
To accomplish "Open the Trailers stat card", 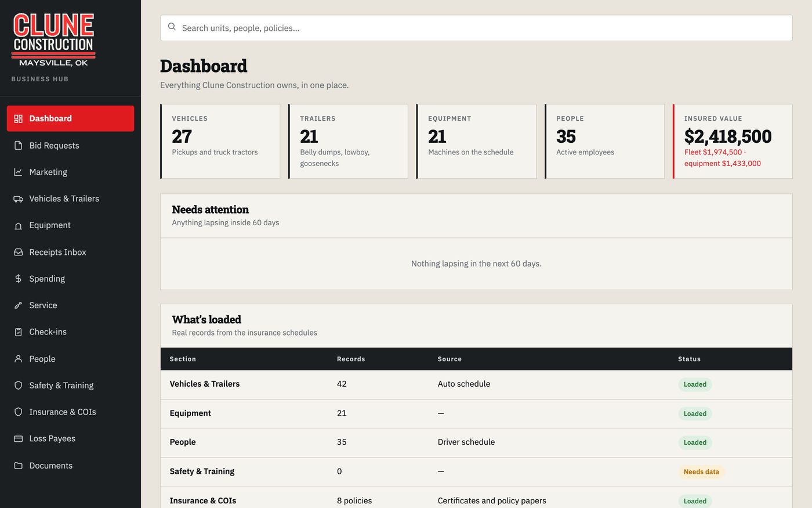I will [348, 141].
